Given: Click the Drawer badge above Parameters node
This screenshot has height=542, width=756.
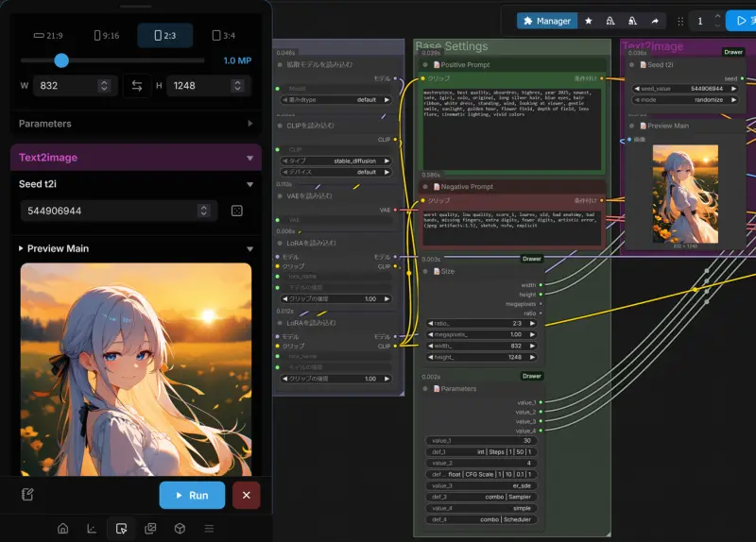Looking at the screenshot, I should pyautogui.click(x=532, y=376).
